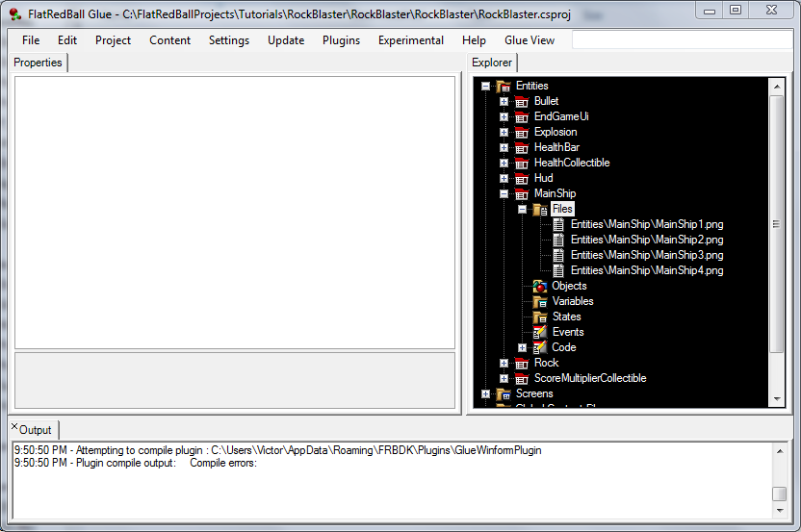This screenshot has height=532, width=801.
Task: Expand the ScoreMultiplierCollectible node
Action: tap(504, 379)
